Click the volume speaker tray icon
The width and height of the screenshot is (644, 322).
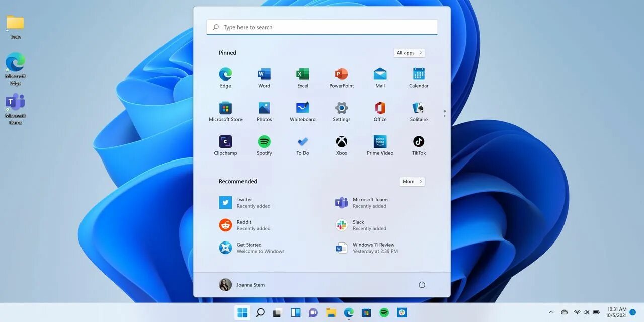pyautogui.click(x=586, y=312)
